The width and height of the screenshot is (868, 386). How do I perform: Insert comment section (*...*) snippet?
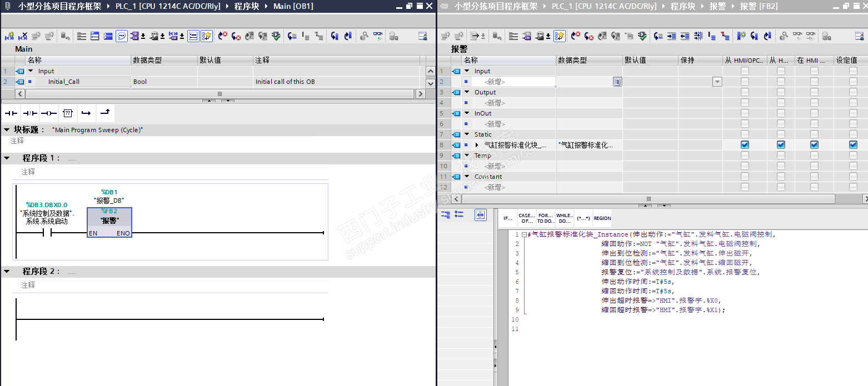(583, 218)
